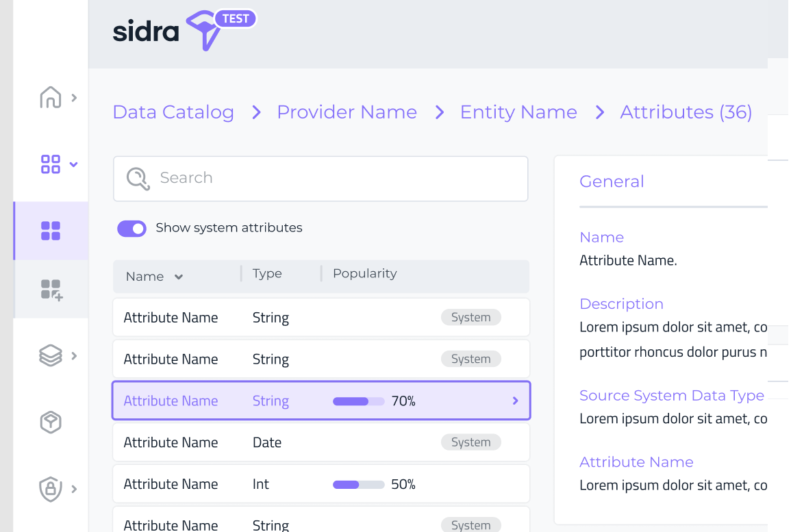Open the shield lock security icon
Screen dimensions: 791x532
point(51,489)
